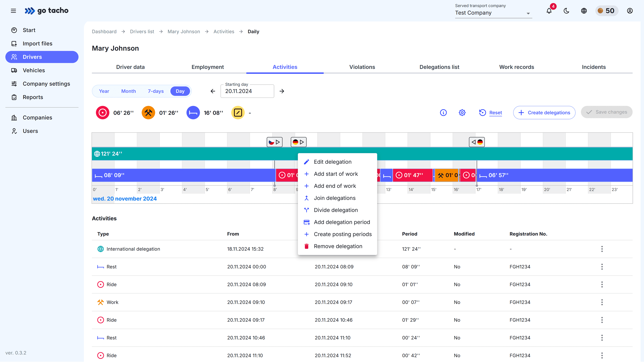Open row menu for Work 09:10
644x362 pixels.
(602, 302)
